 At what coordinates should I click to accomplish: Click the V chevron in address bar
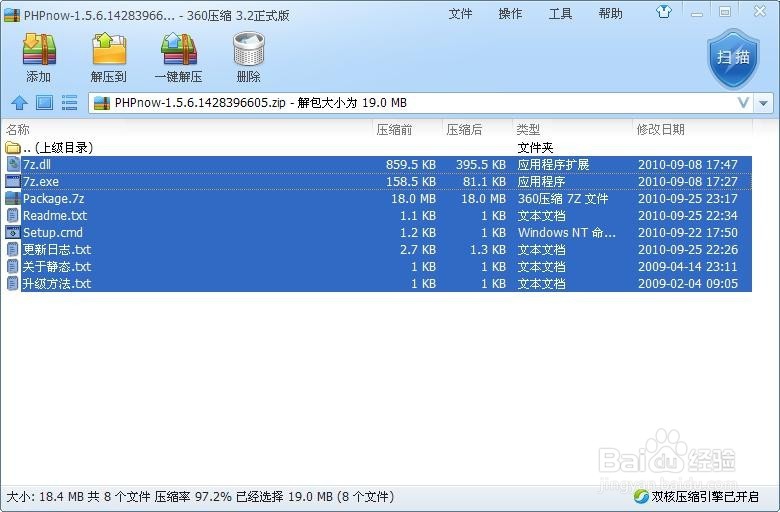743,103
